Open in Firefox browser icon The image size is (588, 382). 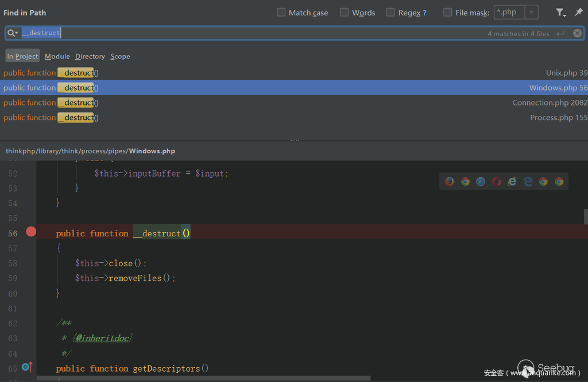(x=450, y=181)
